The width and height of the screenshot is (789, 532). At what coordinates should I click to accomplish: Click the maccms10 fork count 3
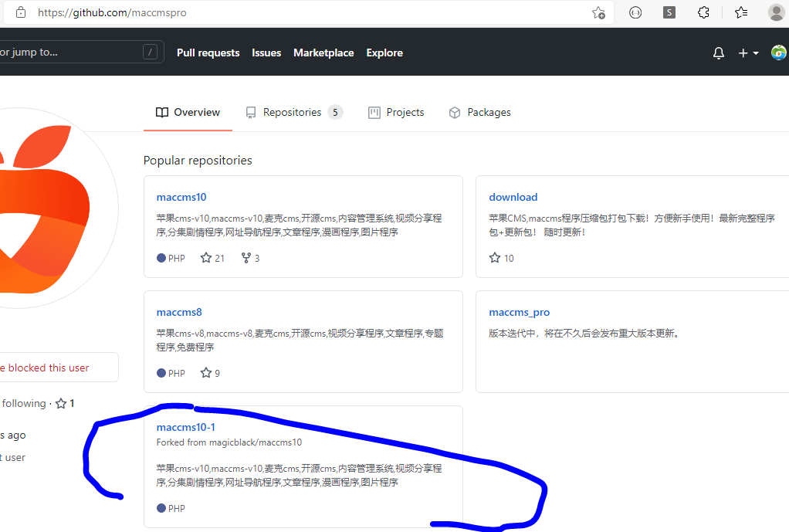[x=251, y=258]
